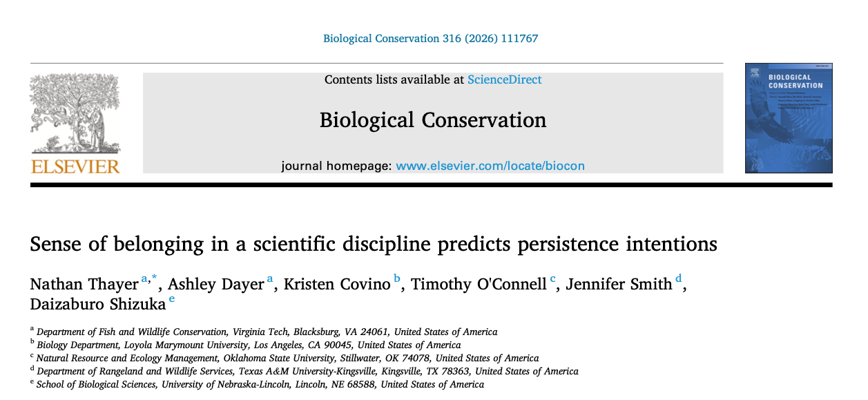Click the article title about sense of belonging
The image size is (868, 400).
tap(374, 244)
